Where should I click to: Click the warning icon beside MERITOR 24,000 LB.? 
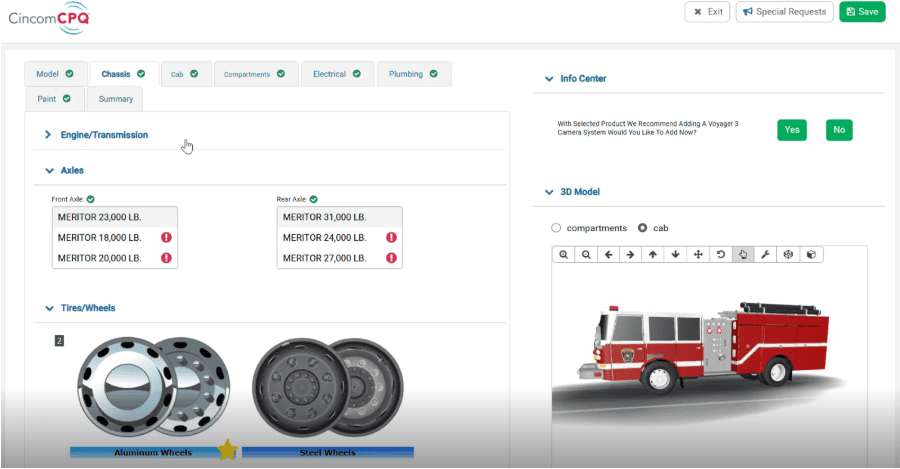coord(391,237)
